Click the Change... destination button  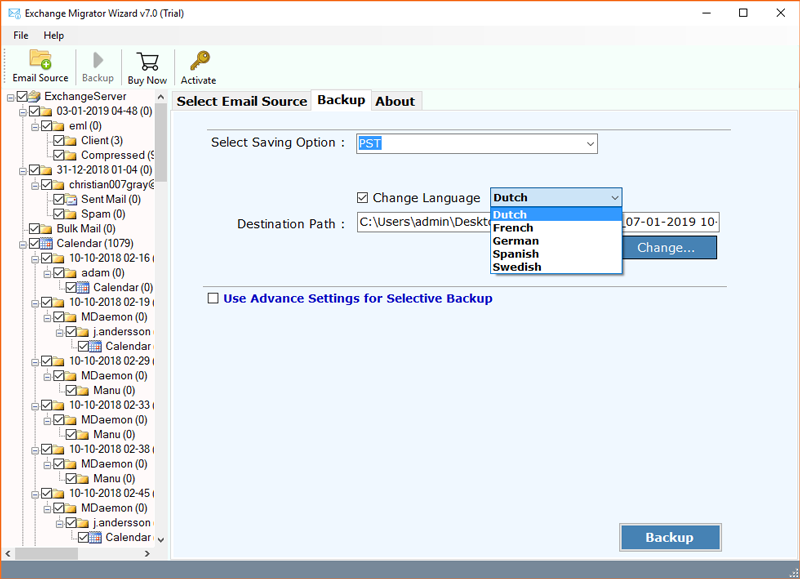(669, 247)
